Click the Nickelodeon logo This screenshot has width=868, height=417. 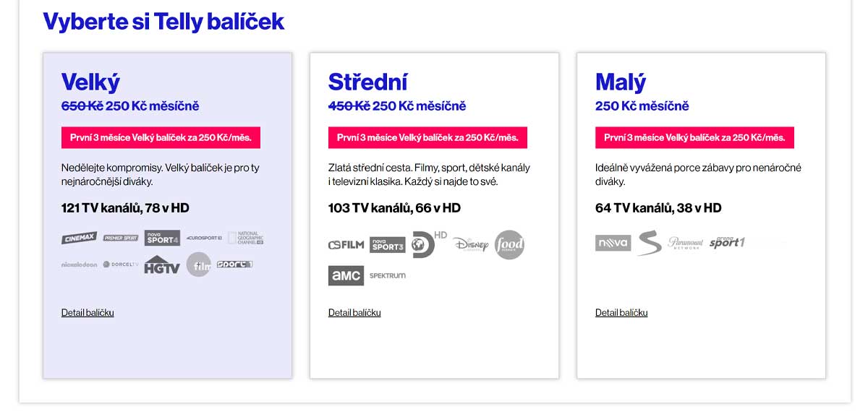[79, 265]
